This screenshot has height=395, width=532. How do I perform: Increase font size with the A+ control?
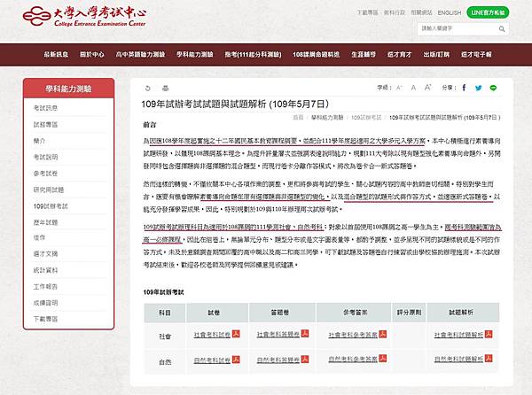[427, 88]
